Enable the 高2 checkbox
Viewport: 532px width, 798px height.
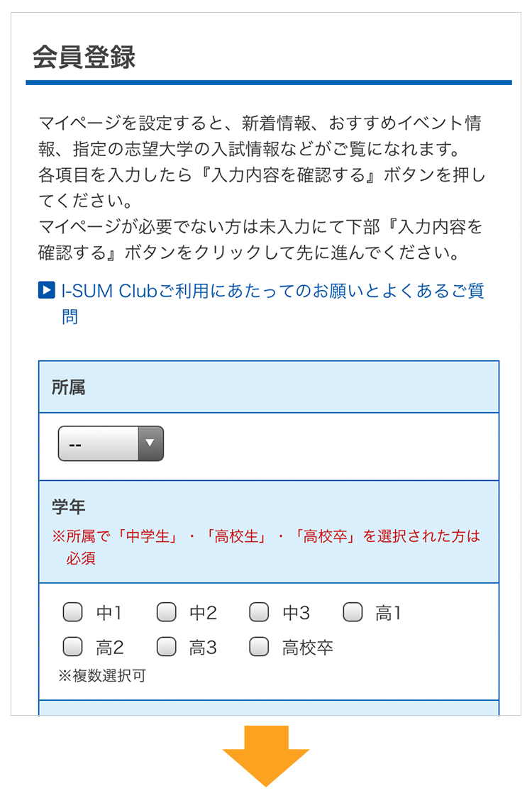click(x=73, y=647)
